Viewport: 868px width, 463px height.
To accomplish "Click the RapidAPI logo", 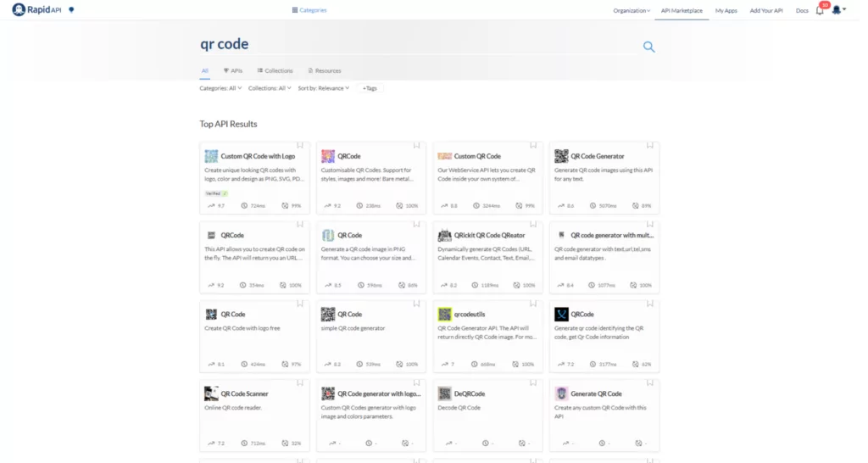I will 37,10.
